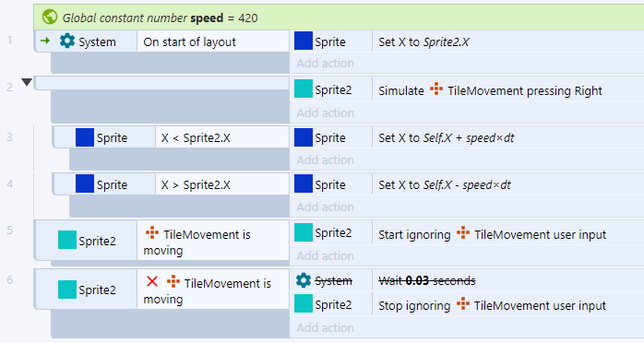Click Add action below Simulate TileMovement action

(x=326, y=112)
